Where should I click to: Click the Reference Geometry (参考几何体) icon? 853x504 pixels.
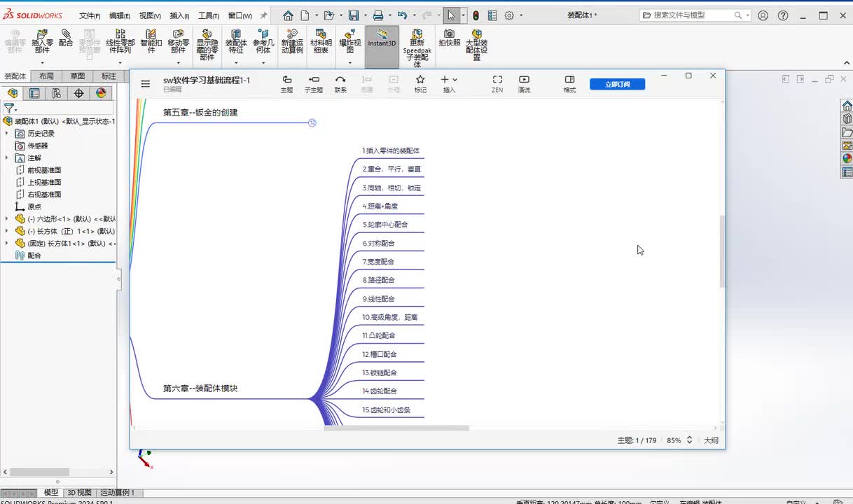(263, 41)
